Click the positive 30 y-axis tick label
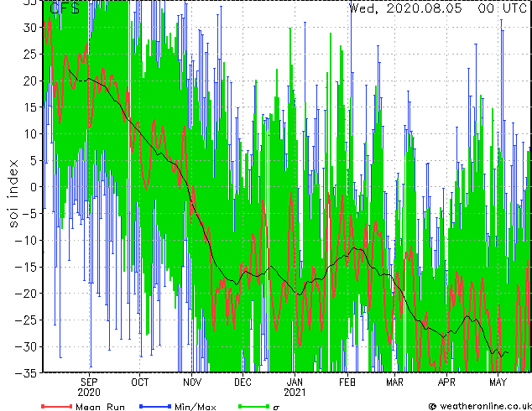The width and height of the screenshot is (532, 411). [30, 28]
